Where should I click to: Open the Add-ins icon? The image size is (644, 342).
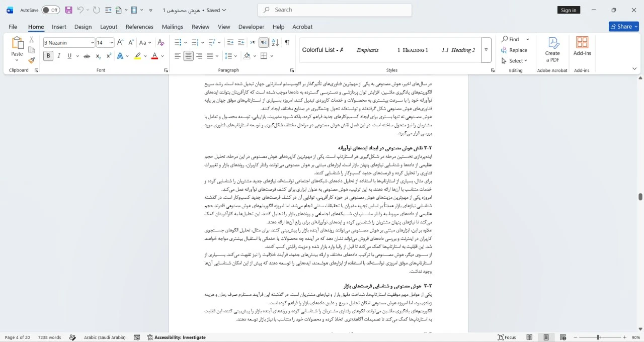point(582,46)
